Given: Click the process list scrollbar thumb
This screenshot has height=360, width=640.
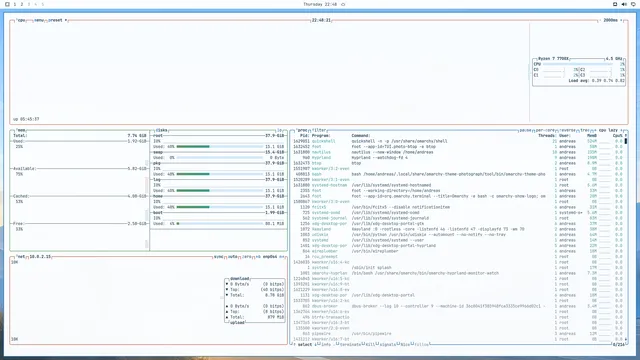Looking at the screenshot, I should (626, 141).
